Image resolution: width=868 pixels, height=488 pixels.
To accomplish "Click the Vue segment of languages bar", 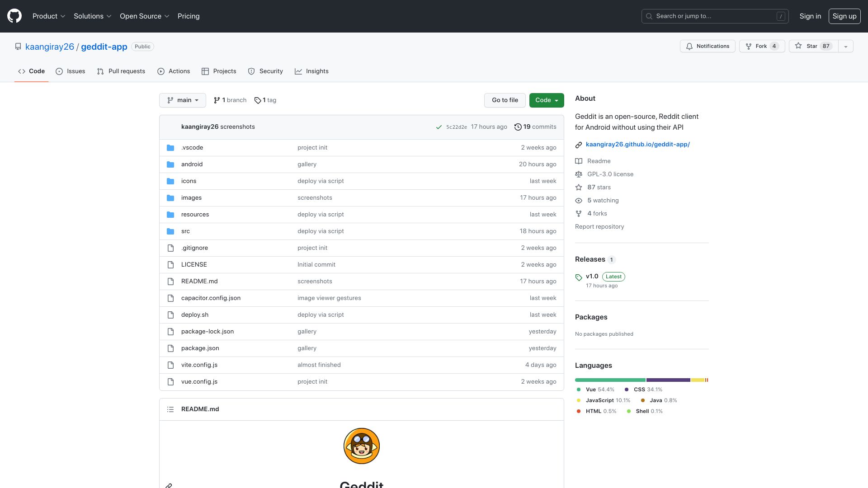I will point(610,380).
